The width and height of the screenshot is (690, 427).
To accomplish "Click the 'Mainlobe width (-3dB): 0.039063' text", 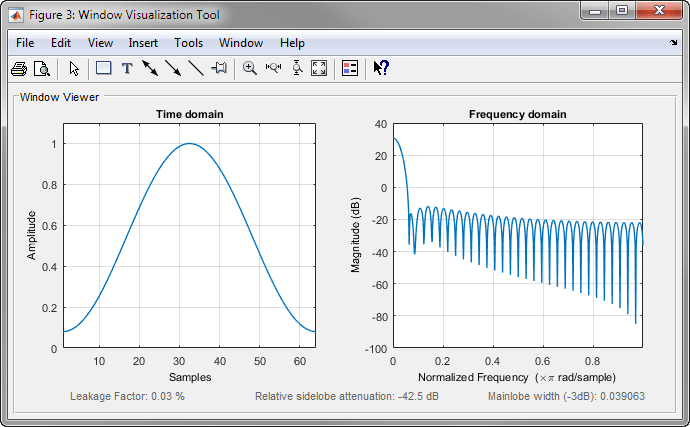I will click(x=566, y=396).
